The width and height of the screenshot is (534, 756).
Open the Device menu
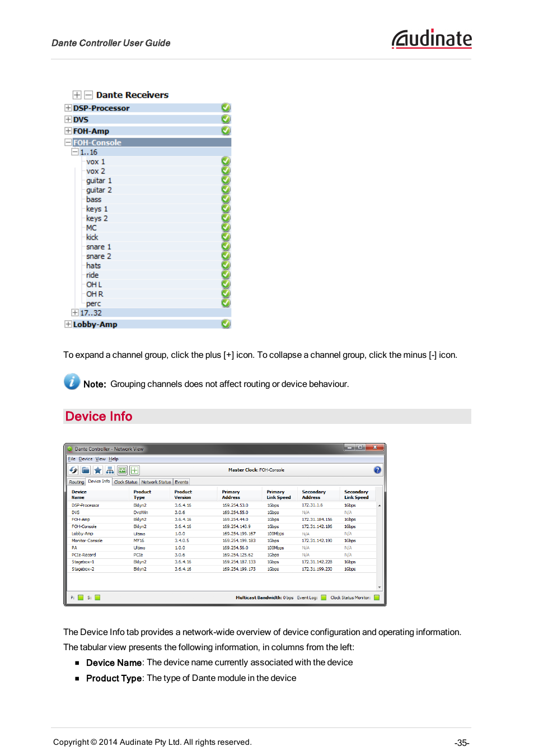point(86,459)
